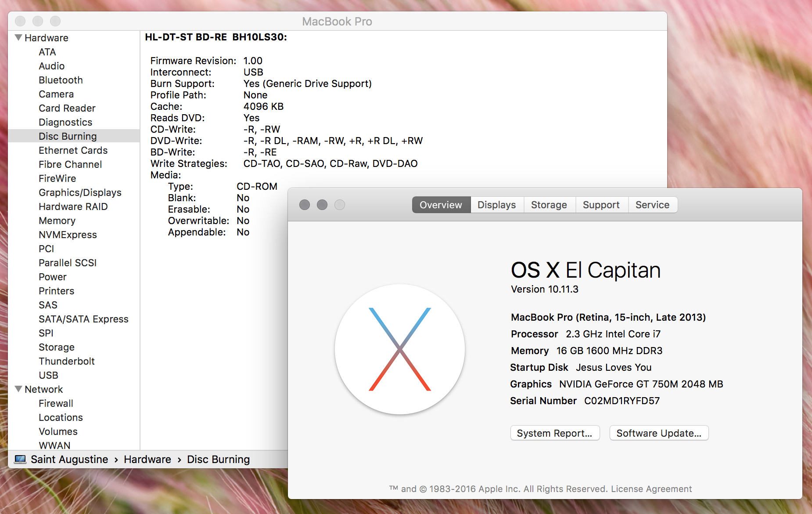Select Locations under Network

(61, 417)
